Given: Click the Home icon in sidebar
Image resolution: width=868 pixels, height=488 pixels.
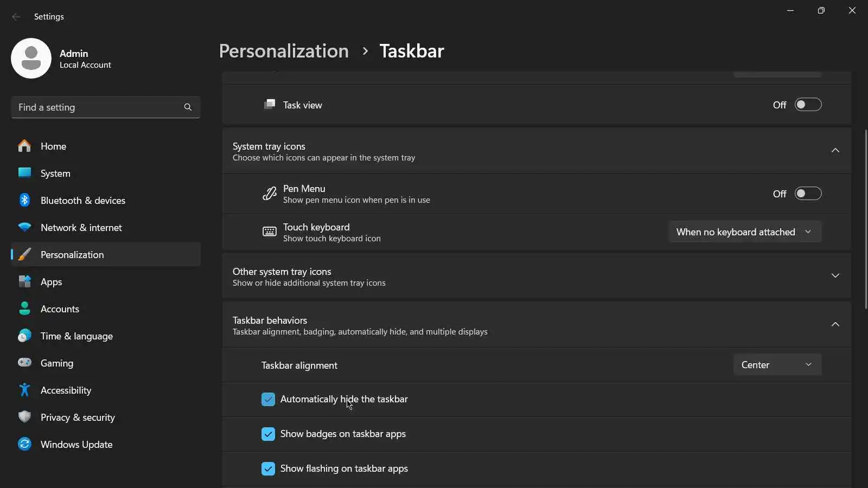Looking at the screenshot, I should tap(24, 146).
